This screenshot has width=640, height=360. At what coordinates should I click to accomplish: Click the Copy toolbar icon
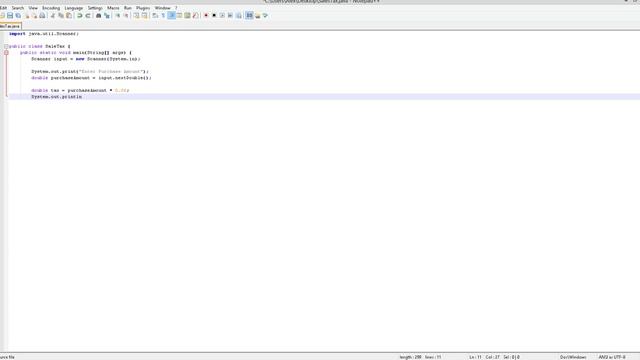(x=61, y=16)
